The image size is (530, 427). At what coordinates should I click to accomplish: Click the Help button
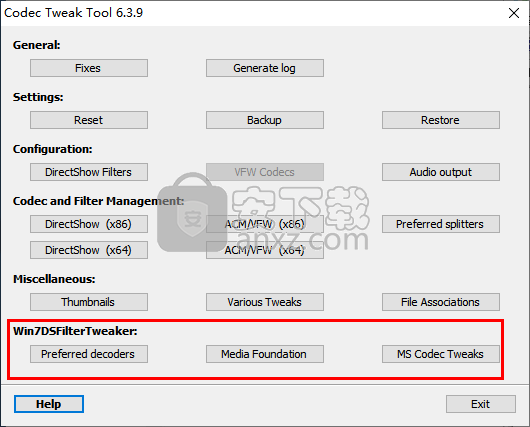point(49,404)
